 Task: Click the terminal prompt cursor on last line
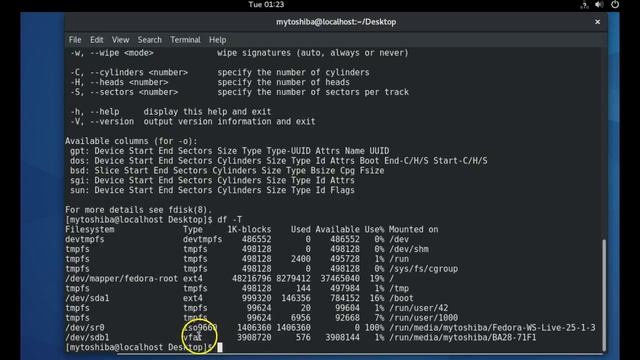pyautogui.click(x=220, y=347)
